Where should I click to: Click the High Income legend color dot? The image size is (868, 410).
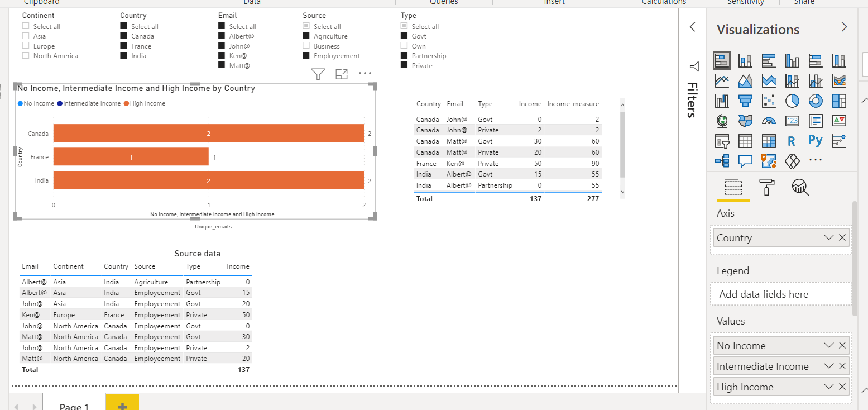pos(126,103)
